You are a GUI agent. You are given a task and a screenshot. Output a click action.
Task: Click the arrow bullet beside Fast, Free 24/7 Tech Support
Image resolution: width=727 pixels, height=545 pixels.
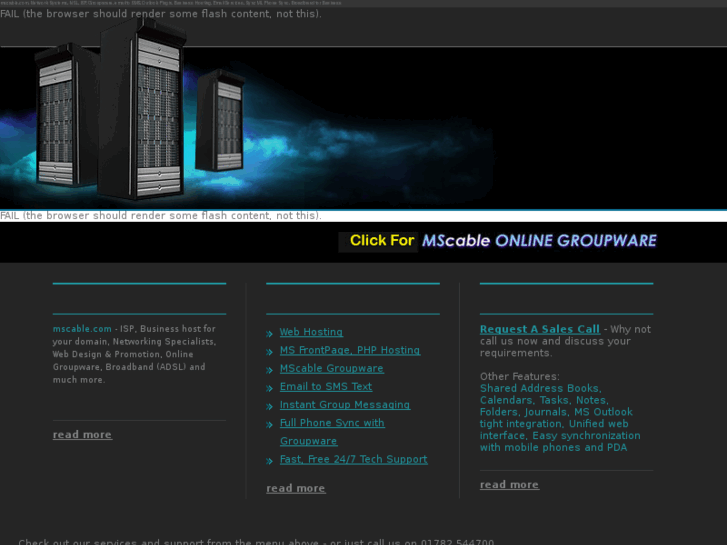click(269, 461)
